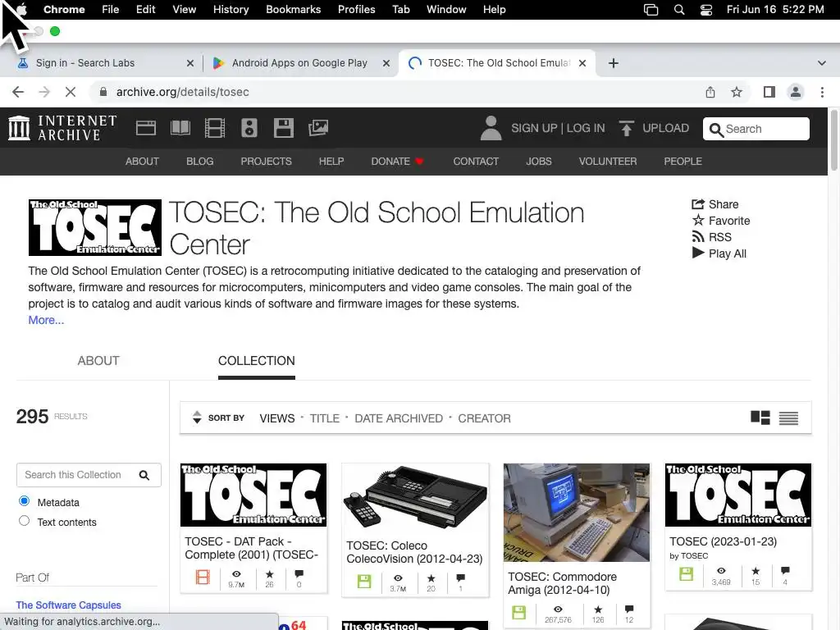This screenshot has width=840, height=630.
Task: Open a new browser tab
Action: pyautogui.click(x=614, y=63)
